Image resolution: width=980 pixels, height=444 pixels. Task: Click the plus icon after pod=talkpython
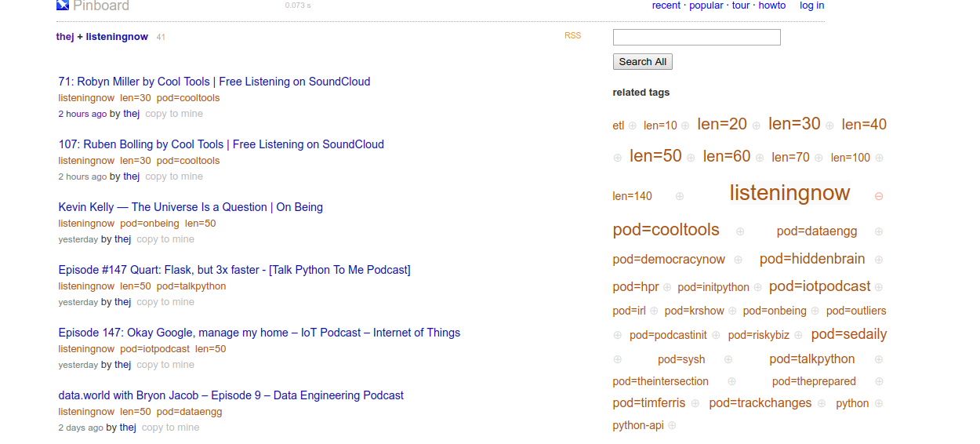pyautogui.click(x=879, y=359)
